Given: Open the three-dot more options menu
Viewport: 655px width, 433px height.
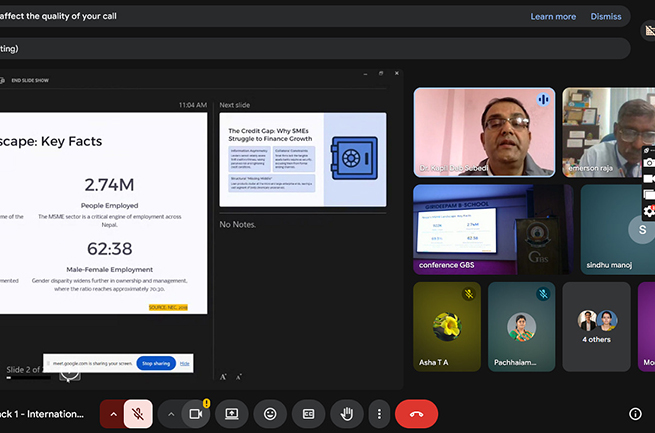Looking at the screenshot, I should click(x=378, y=413).
